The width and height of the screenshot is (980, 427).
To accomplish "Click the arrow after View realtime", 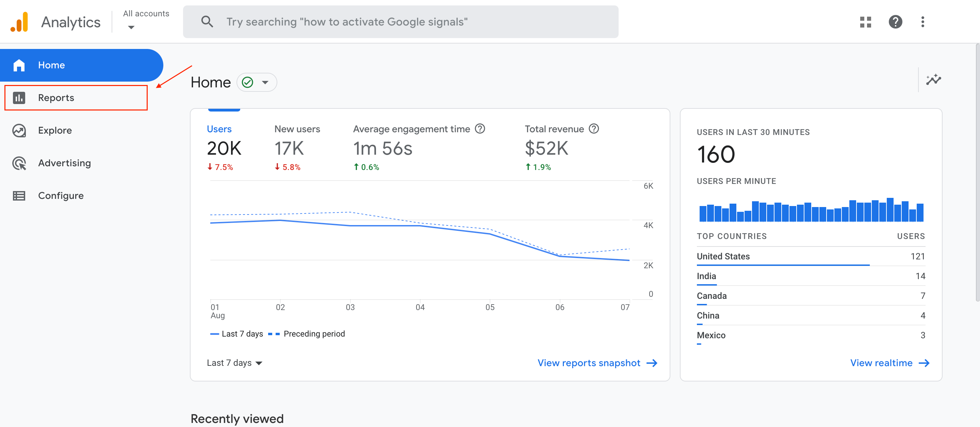I will click(924, 363).
